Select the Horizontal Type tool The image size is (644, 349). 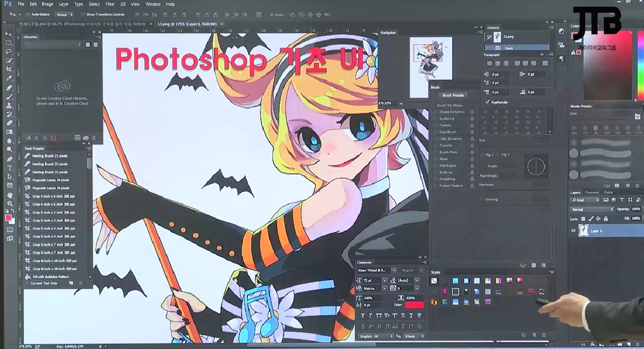point(9,168)
